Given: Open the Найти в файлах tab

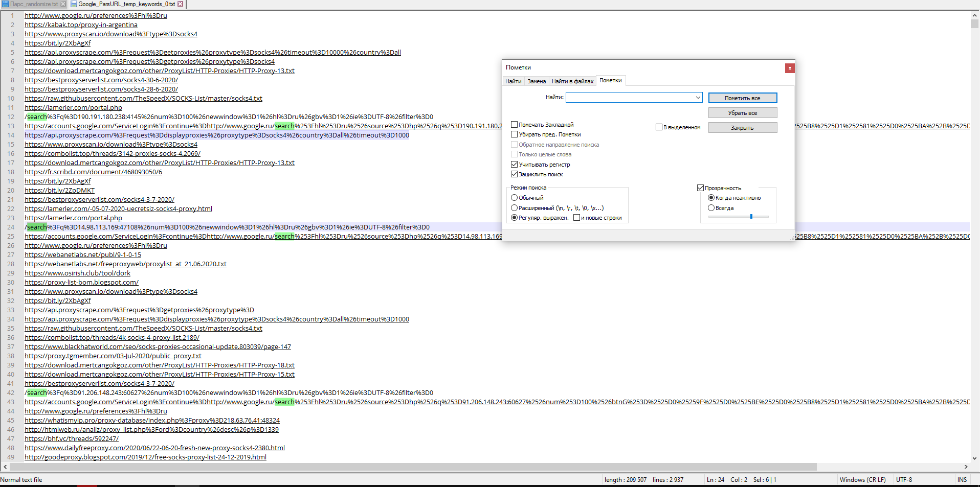Looking at the screenshot, I should [572, 81].
